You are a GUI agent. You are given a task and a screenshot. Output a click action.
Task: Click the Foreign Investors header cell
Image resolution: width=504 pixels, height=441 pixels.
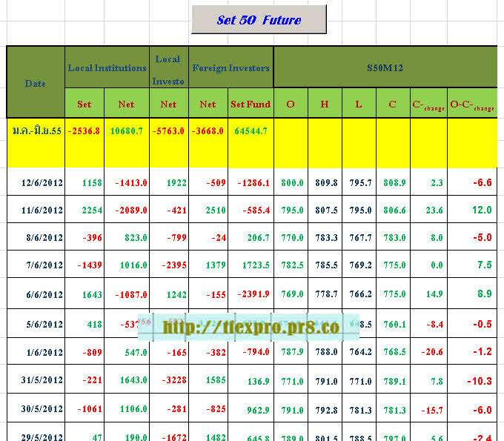[231, 68]
